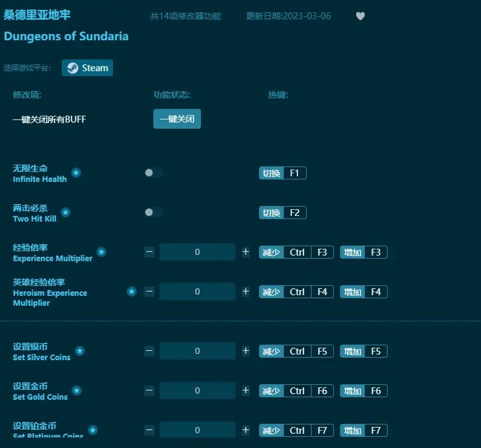Click the 一键关闭所有BUFF label
Image resolution: width=481 pixels, height=448 pixels.
pyautogui.click(x=49, y=119)
